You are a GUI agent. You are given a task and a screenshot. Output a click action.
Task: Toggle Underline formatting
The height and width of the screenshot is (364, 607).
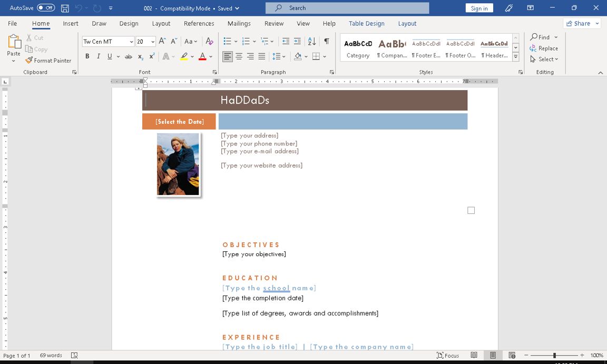coord(110,56)
